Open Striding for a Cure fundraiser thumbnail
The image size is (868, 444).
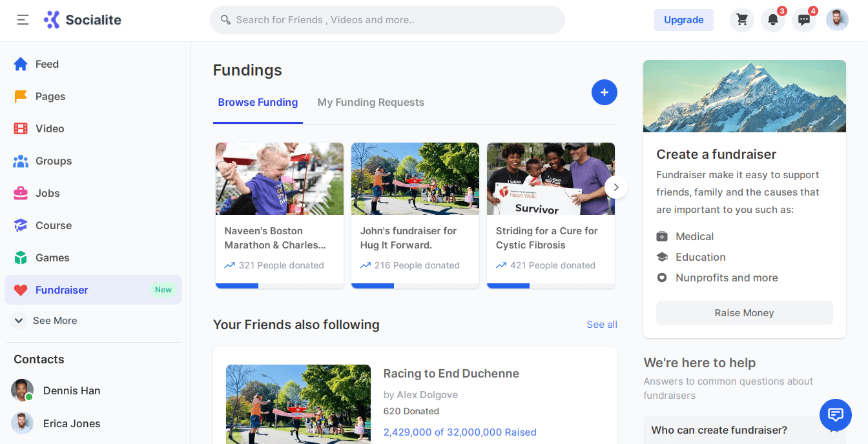(551, 179)
